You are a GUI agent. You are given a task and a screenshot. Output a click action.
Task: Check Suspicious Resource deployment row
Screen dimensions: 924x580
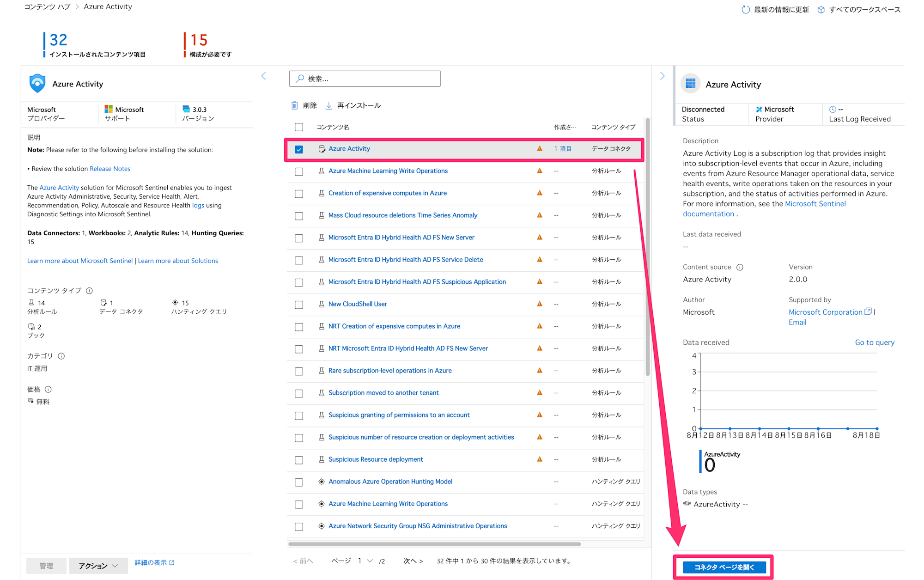click(x=299, y=460)
